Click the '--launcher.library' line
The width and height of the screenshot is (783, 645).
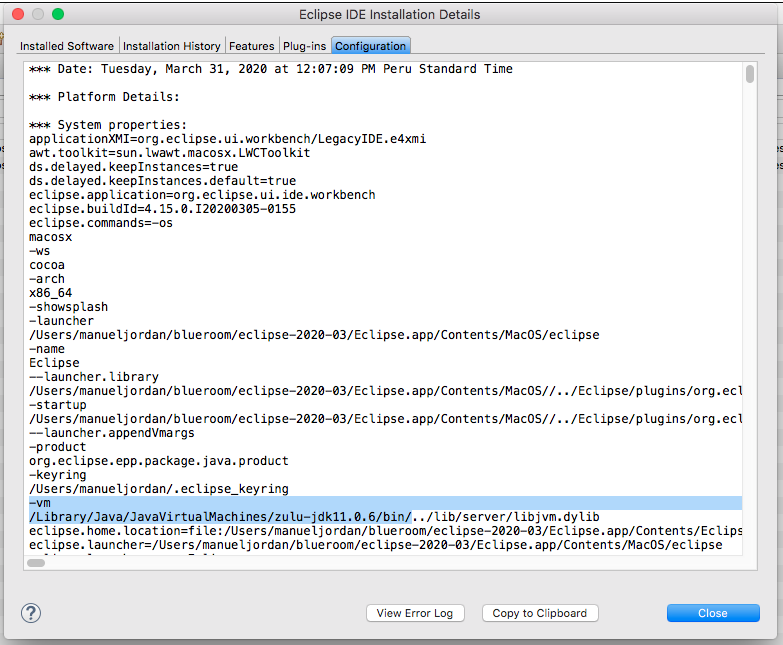pos(94,376)
